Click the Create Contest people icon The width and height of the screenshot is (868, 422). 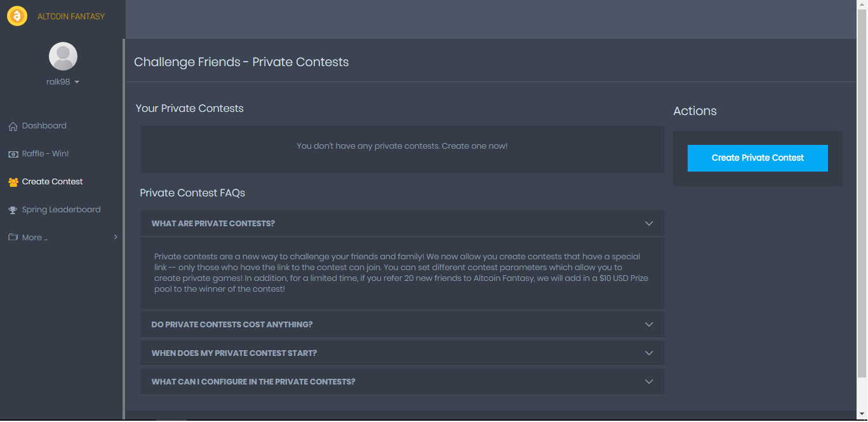(x=13, y=182)
